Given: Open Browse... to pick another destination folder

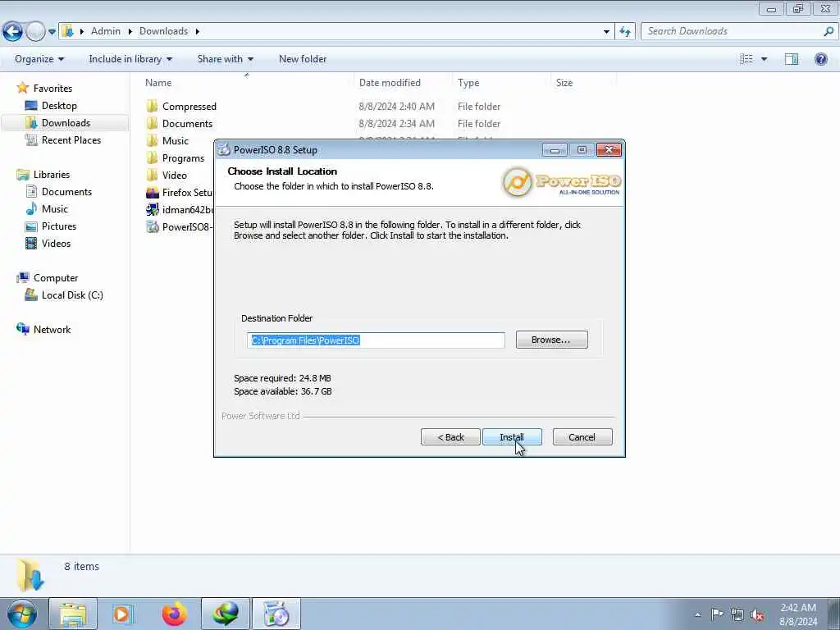Looking at the screenshot, I should (x=551, y=340).
